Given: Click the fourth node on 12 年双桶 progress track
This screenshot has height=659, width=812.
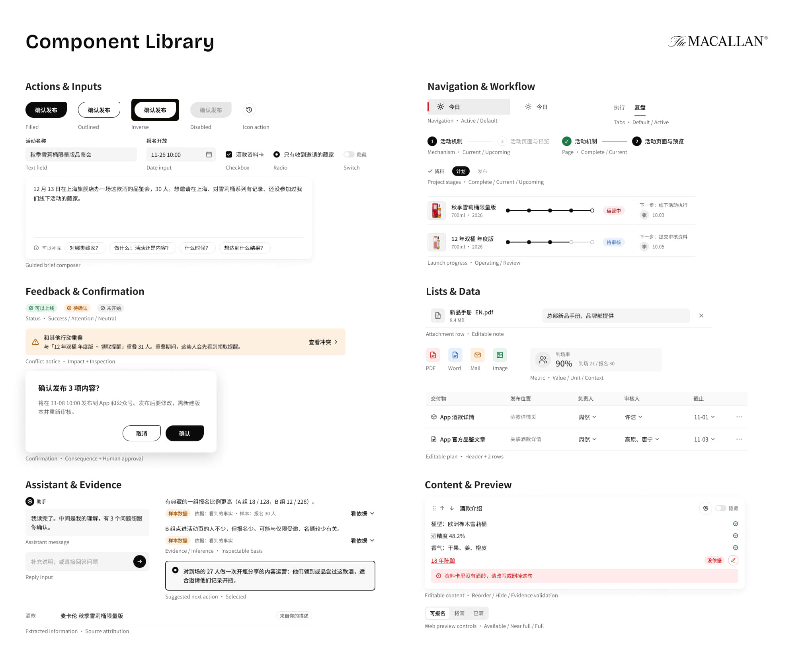Looking at the screenshot, I should [x=571, y=242].
